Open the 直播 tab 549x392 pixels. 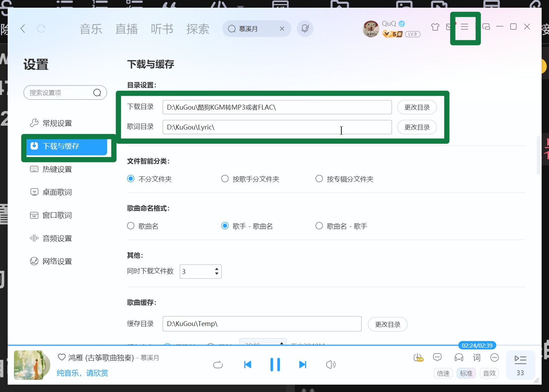127,29
